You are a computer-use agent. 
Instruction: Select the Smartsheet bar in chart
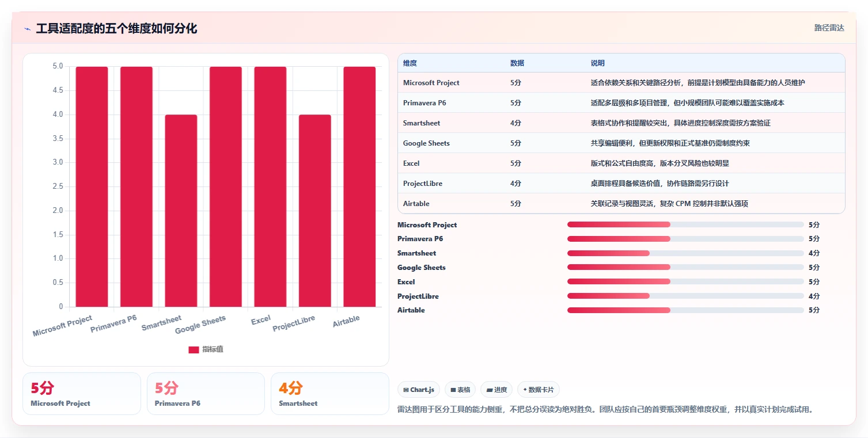click(181, 211)
